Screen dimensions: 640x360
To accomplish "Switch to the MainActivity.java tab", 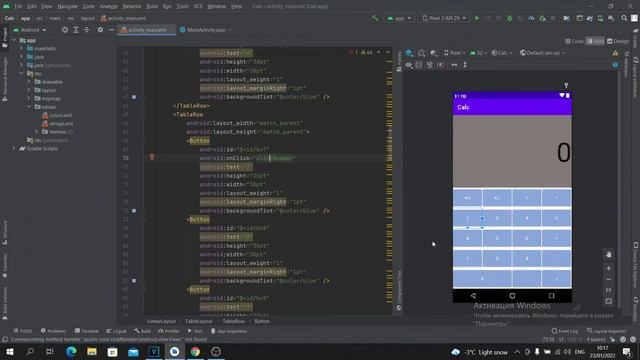I will (205, 30).
